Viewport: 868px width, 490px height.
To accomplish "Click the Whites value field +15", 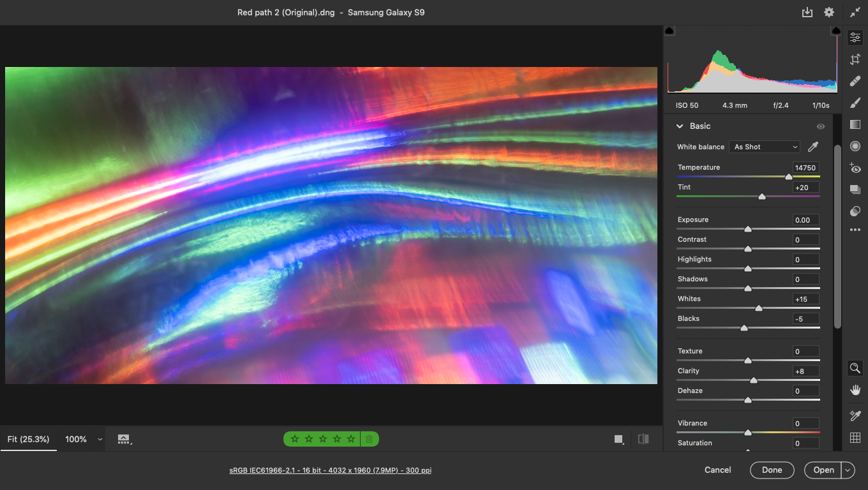I will click(805, 299).
